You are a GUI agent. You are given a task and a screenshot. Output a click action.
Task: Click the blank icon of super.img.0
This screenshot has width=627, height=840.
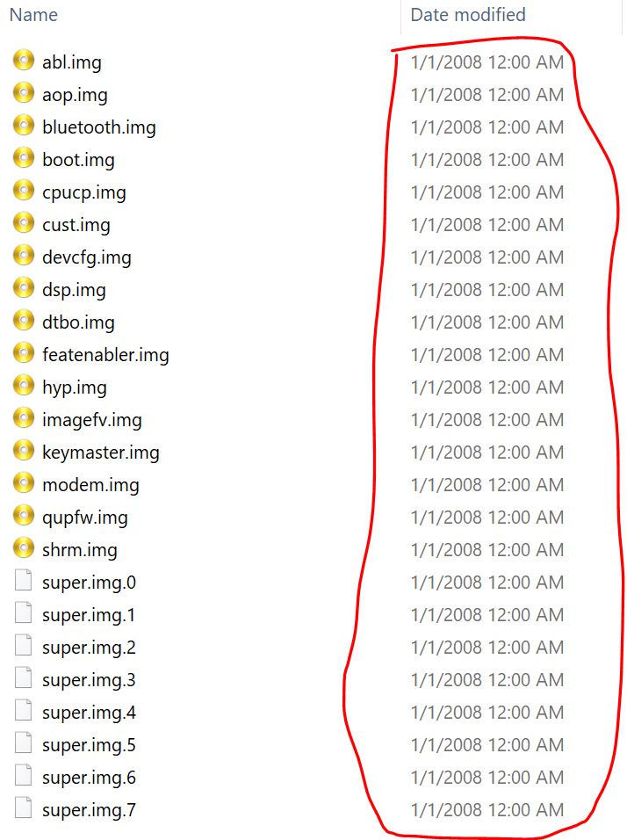pos(23,580)
